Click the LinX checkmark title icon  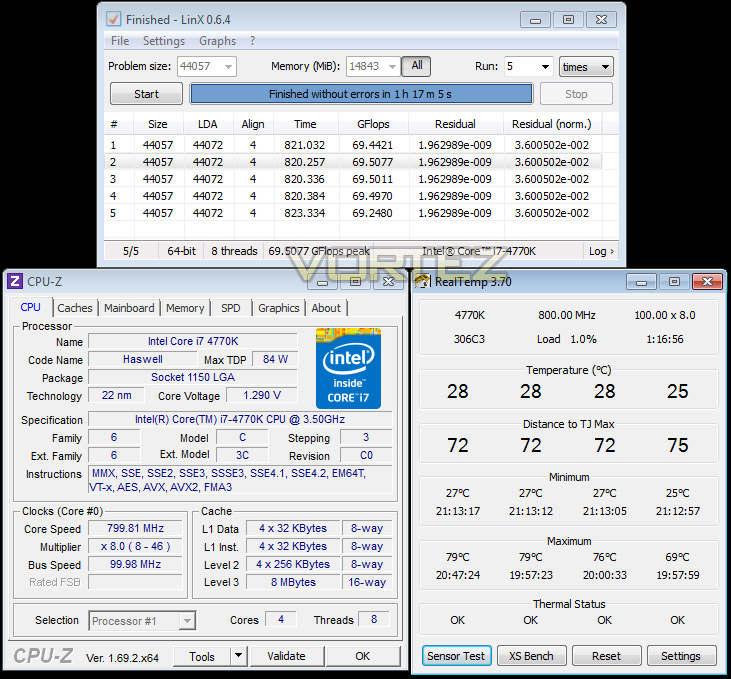(113, 19)
